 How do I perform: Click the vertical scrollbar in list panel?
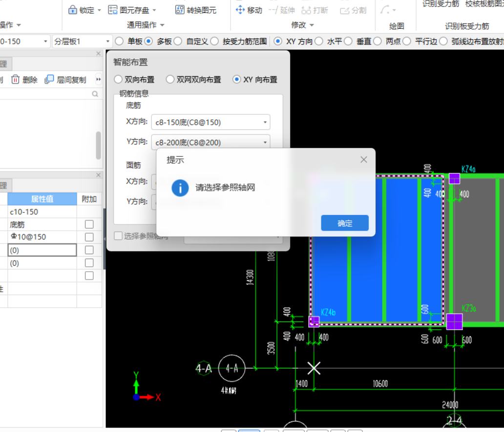(x=98, y=146)
